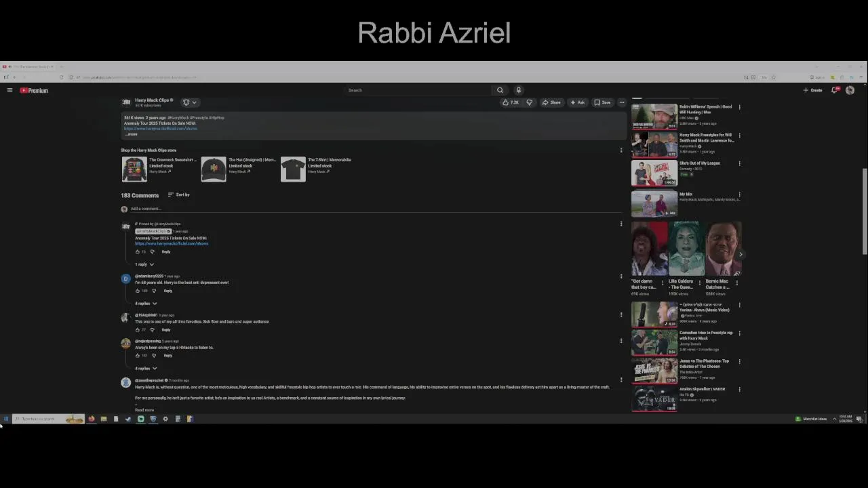Open Harry Mack Clips channel avatar
Image resolution: width=868 pixels, height=488 pixels.
click(x=126, y=102)
